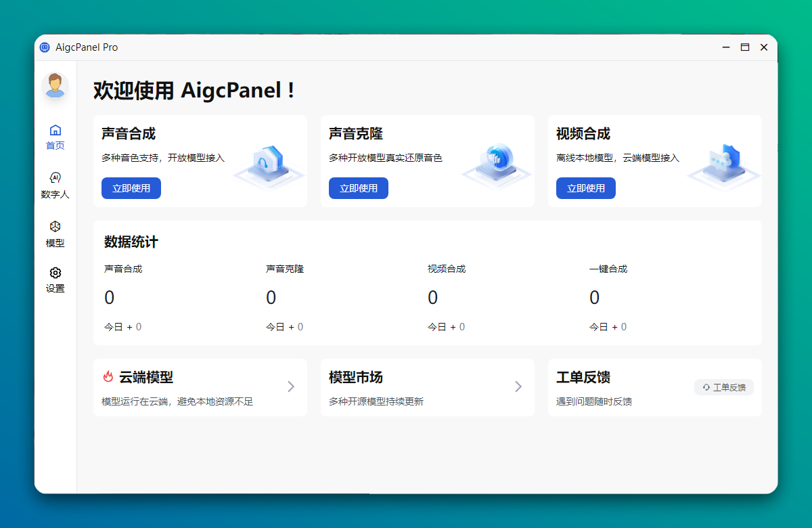Viewport: 812px width, 528px height.
Task: Maximize the AigcPanel Pro window
Action: click(x=745, y=47)
